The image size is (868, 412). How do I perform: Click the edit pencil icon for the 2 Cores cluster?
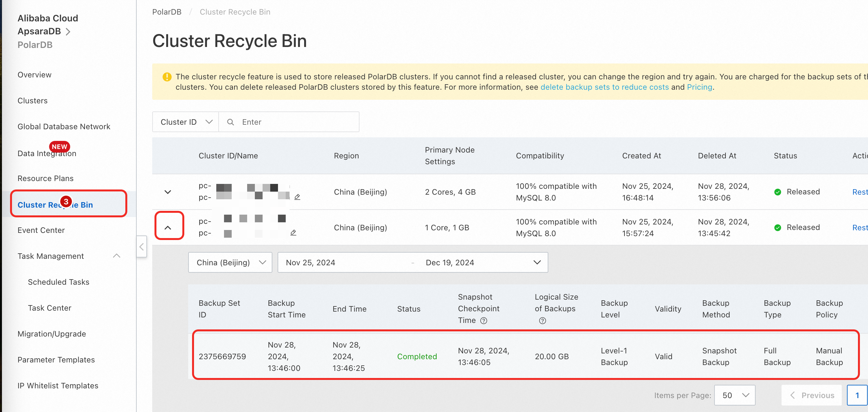[x=297, y=197]
